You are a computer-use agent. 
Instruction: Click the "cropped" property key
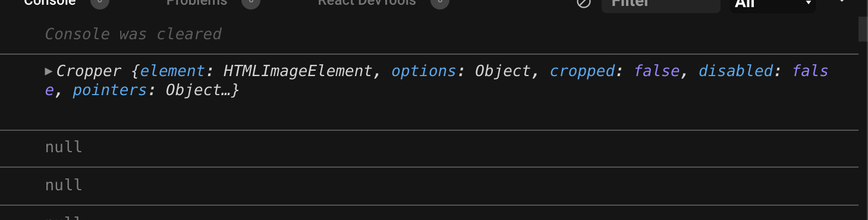(x=581, y=71)
